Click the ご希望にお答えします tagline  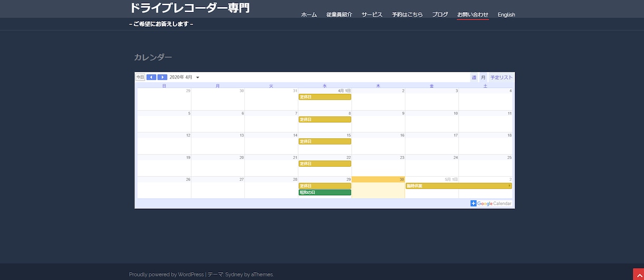161,24
